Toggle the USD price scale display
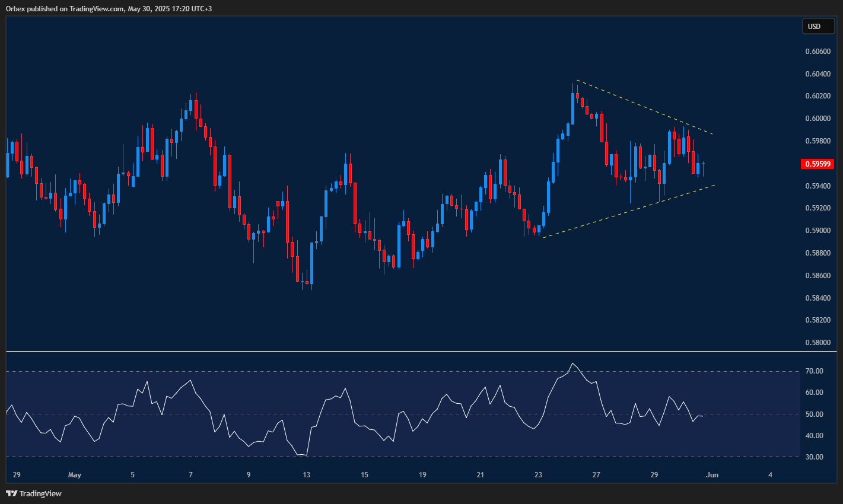The width and height of the screenshot is (843, 504). click(x=818, y=26)
